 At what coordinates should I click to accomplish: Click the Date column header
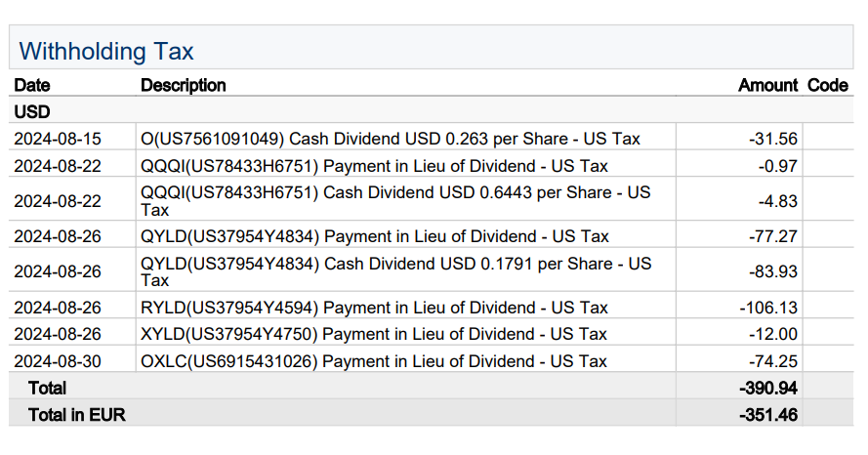[32, 85]
